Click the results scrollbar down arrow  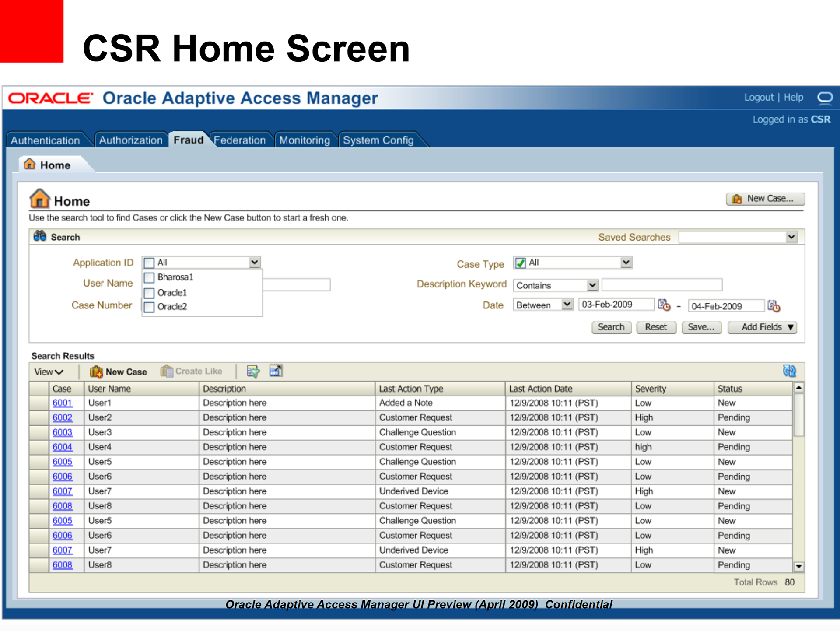pos(798,567)
